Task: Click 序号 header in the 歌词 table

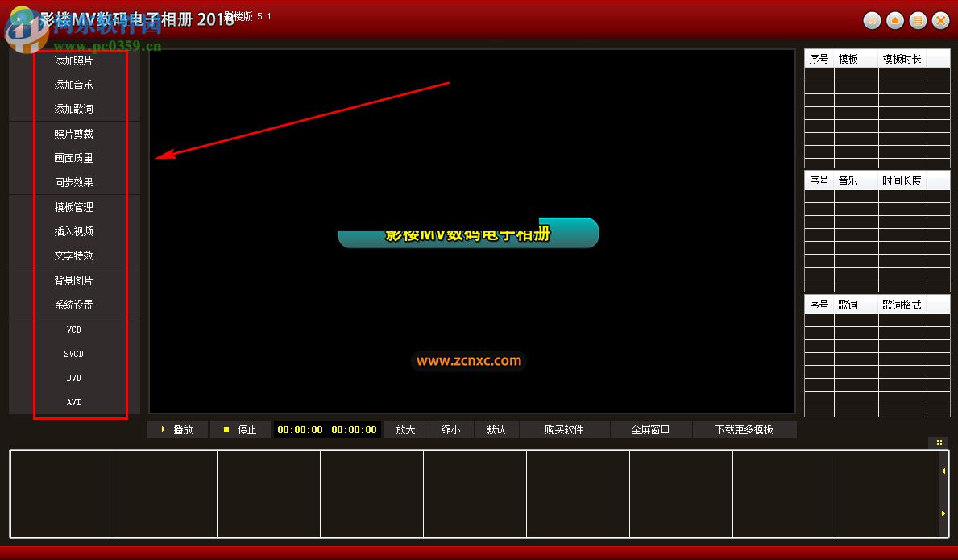Action: [x=819, y=305]
